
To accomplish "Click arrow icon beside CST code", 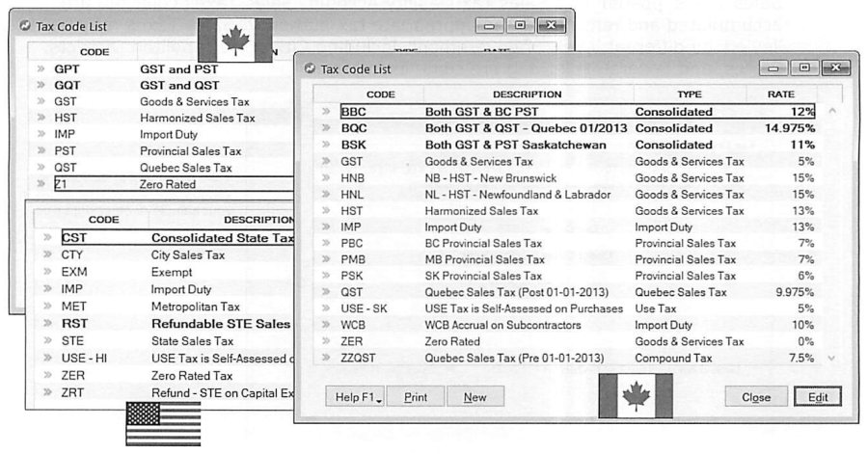I will (x=48, y=238).
